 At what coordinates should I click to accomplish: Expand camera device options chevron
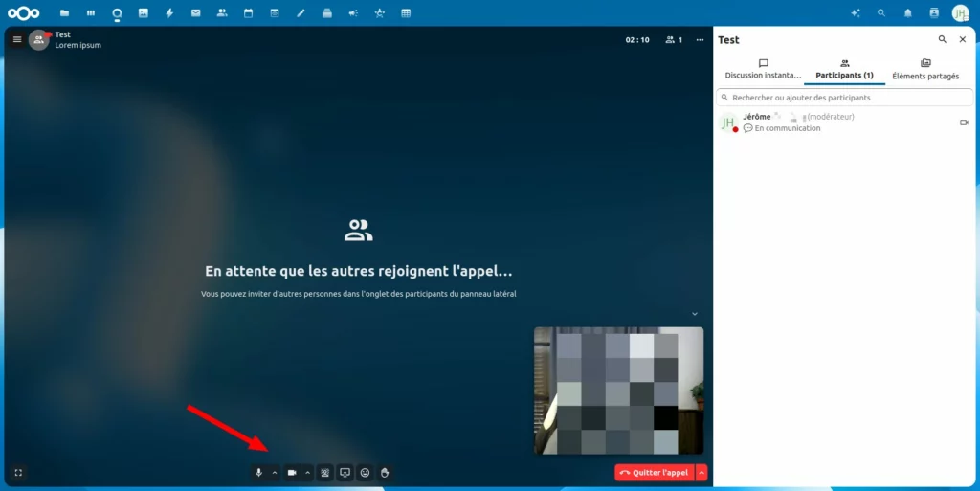pyautogui.click(x=307, y=473)
